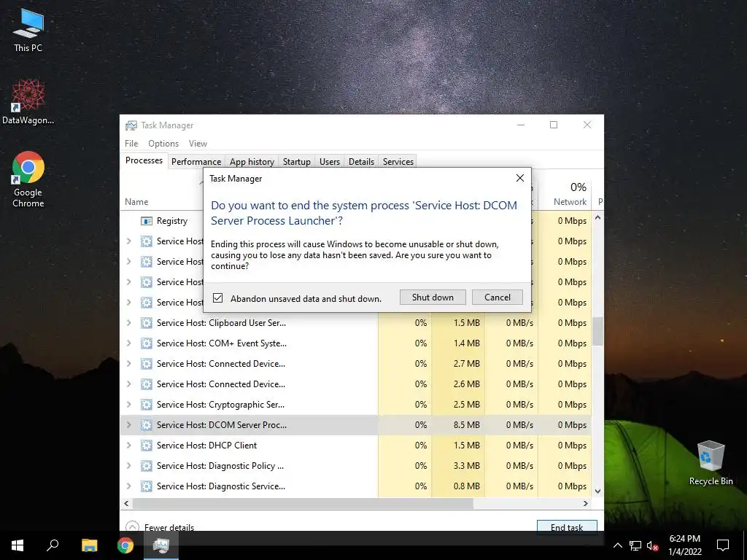Screen dimensions: 747x560
Task: Click the horizontal scrollbar left arrow
Action: tap(126, 503)
